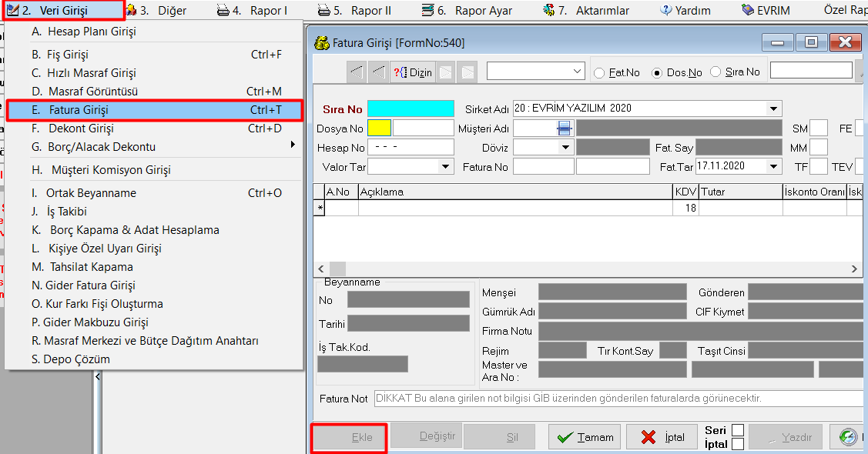Open the Veri Girişi menu
The image size is (868, 454).
[x=64, y=10]
